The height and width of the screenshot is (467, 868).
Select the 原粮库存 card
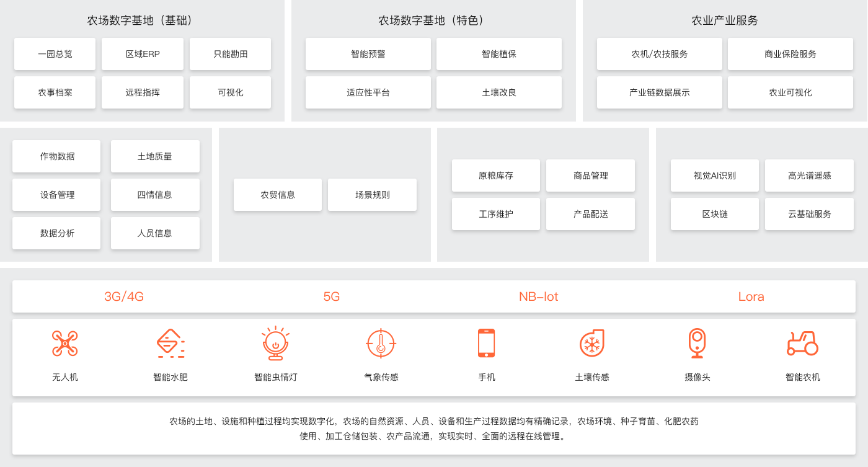pyautogui.click(x=496, y=176)
